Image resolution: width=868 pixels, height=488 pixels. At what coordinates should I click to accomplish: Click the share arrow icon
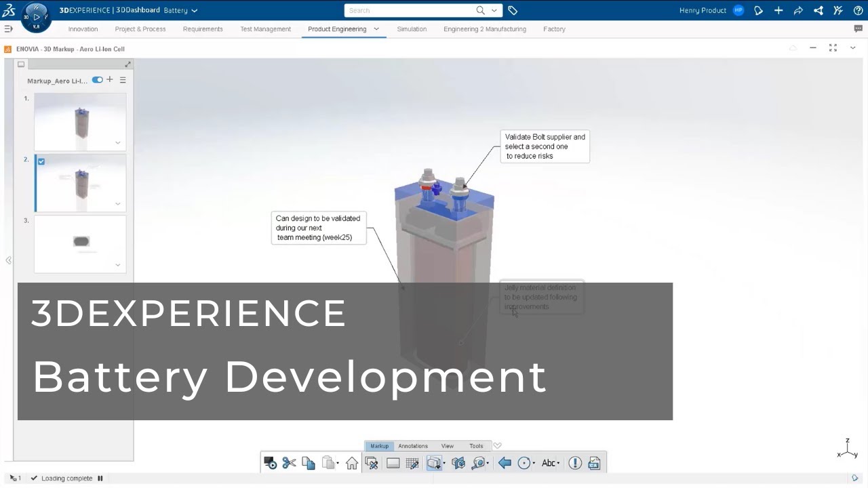coord(798,10)
